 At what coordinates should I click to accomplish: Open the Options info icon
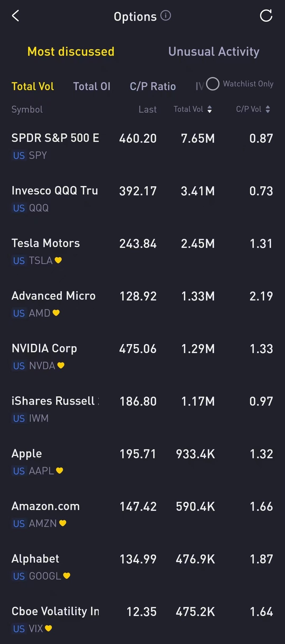tap(166, 16)
